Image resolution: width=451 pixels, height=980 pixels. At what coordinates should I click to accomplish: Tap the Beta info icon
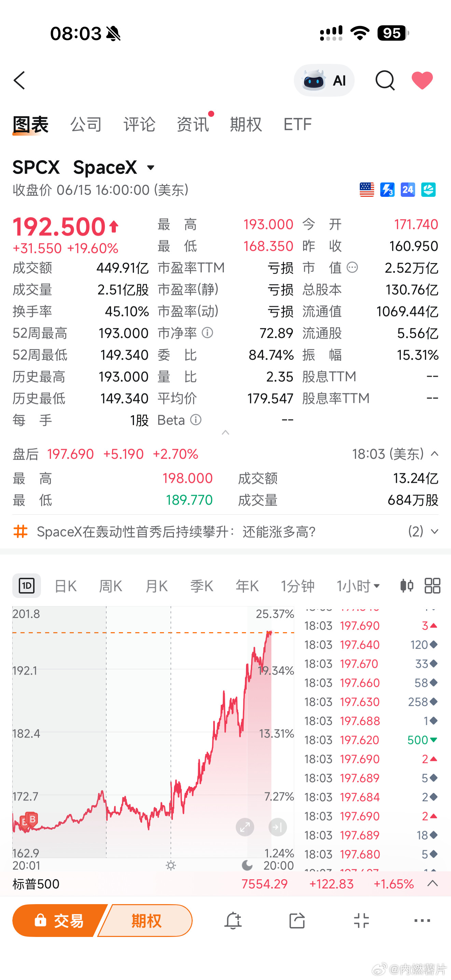coord(195,420)
